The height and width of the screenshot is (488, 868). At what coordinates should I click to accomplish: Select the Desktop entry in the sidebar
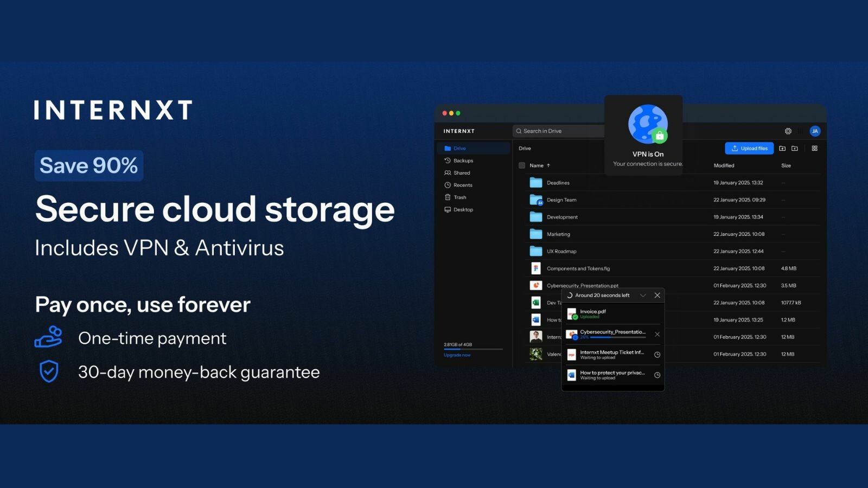[x=463, y=209]
